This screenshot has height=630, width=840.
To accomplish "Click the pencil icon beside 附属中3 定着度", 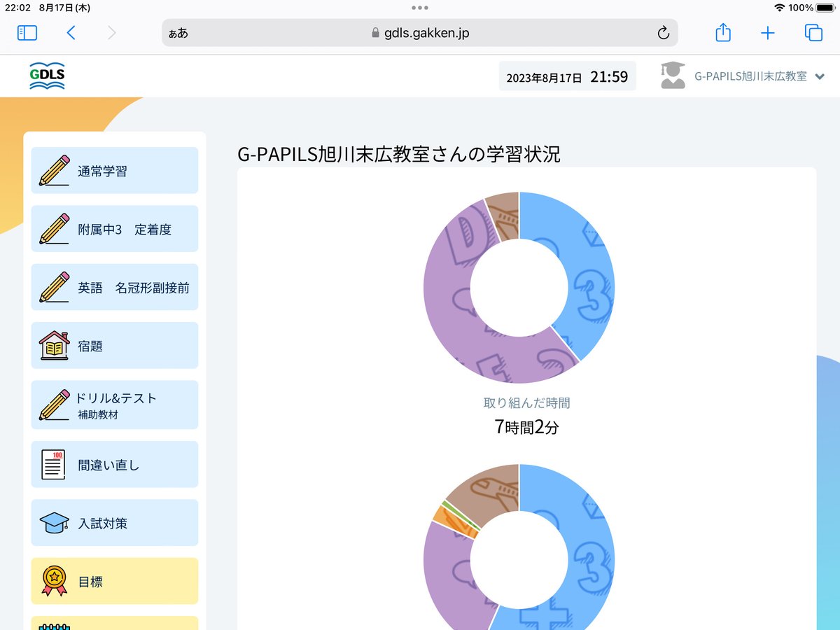I will point(55,229).
